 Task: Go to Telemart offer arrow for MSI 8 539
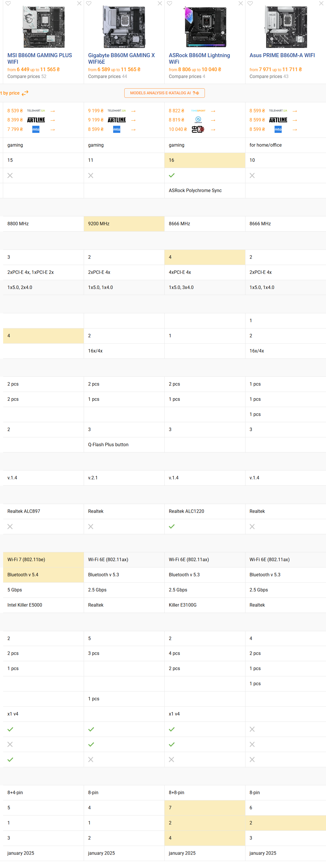tap(53, 111)
